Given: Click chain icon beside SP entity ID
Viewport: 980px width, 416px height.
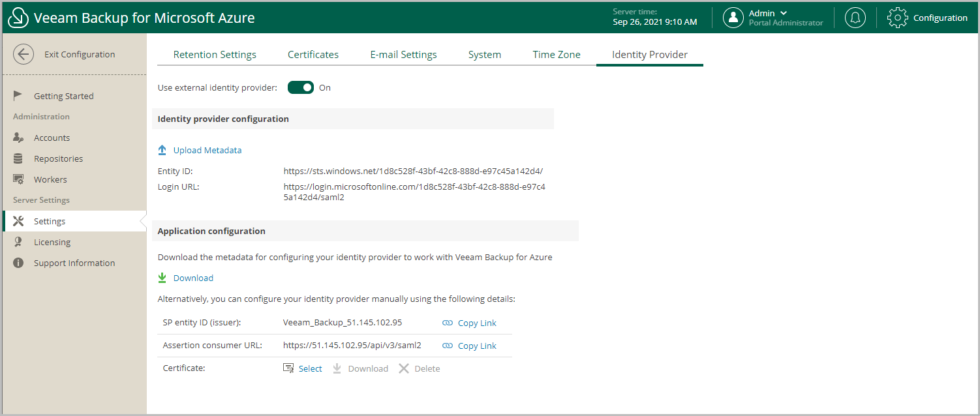Looking at the screenshot, I should click(448, 323).
